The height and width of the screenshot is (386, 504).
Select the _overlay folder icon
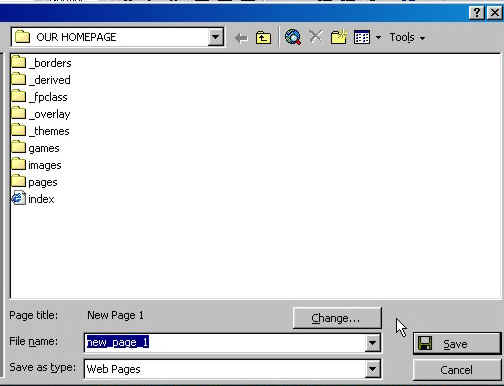[x=19, y=113]
